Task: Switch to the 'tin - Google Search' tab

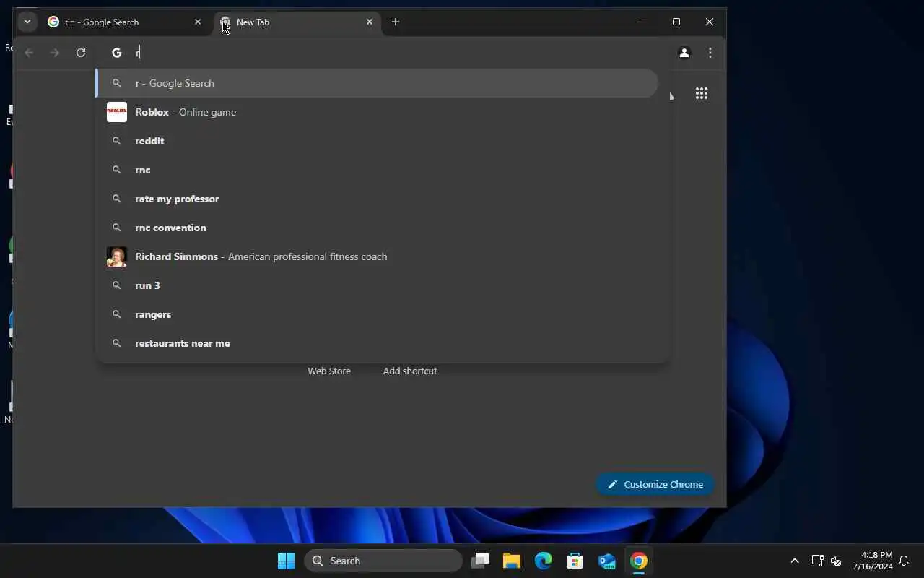Action: pyautogui.click(x=124, y=22)
